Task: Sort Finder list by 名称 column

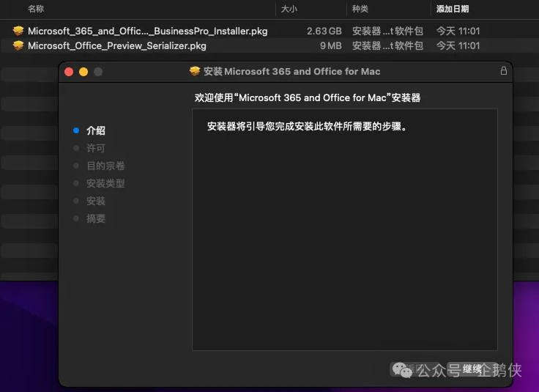Action: click(x=36, y=9)
